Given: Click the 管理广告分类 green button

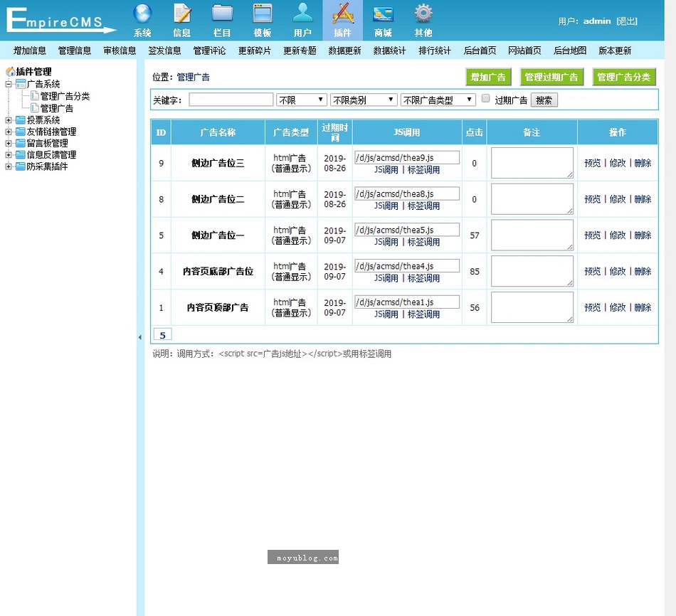Looking at the screenshot, I should click(x=624, y=77).
